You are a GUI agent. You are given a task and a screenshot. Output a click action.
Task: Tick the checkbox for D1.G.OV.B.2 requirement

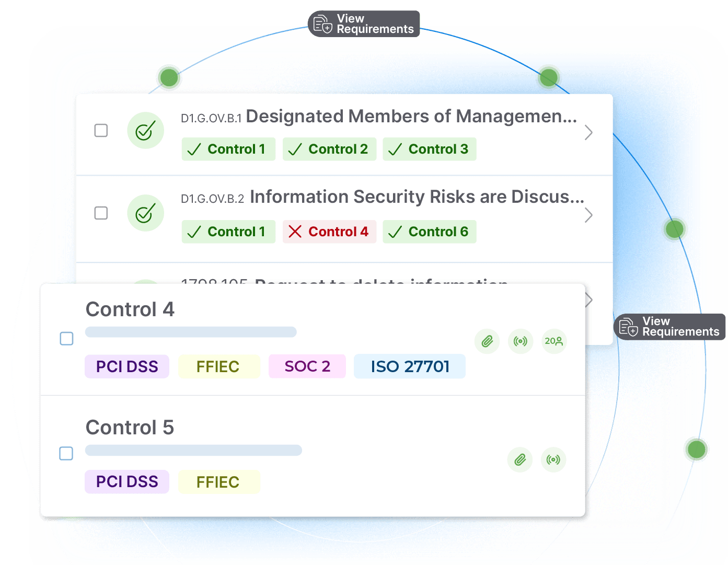(x=101, y=213)
